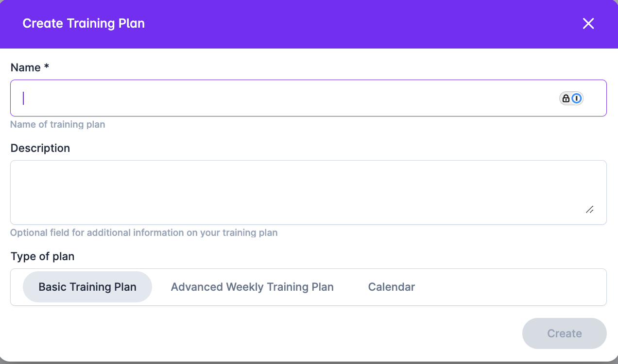Click blank space inside the plan type selector
Image resolution: width=618 pixels, height=364 pixels.
[x=515, y=287]
